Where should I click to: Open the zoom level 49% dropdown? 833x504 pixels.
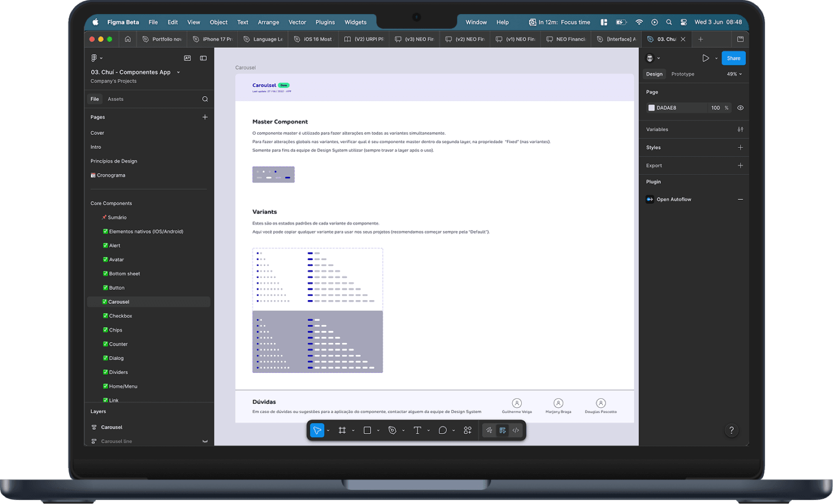click(734, 74)
